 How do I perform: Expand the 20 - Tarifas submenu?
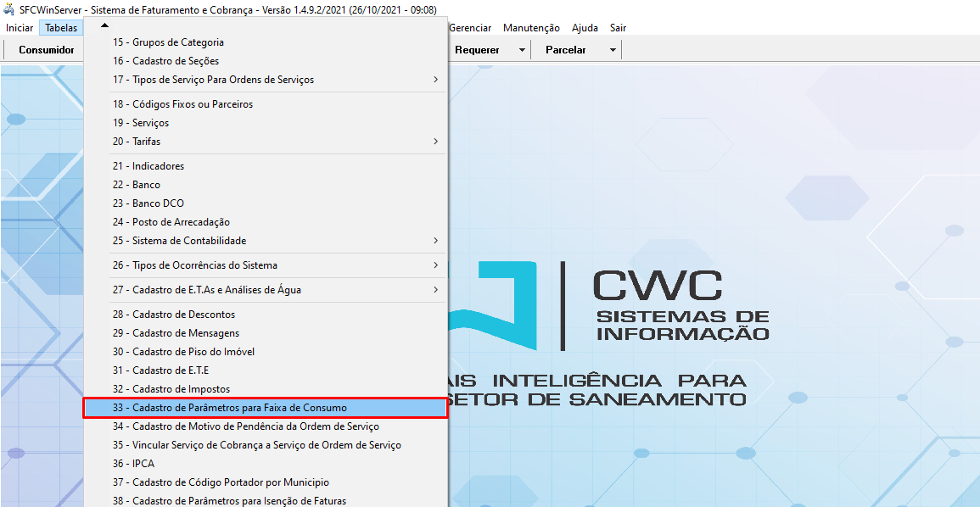[x=435, y=142]
